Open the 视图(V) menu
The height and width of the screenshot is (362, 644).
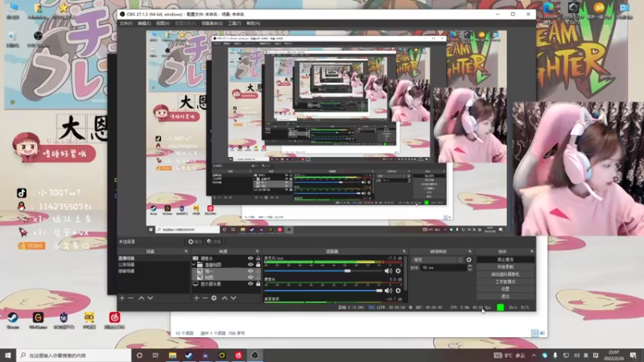tap(163, 23)
